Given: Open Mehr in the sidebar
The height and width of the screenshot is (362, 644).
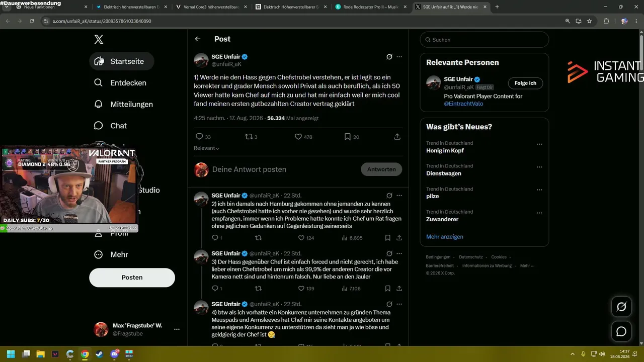Looking at the screenshot, I should click(111, 254).
